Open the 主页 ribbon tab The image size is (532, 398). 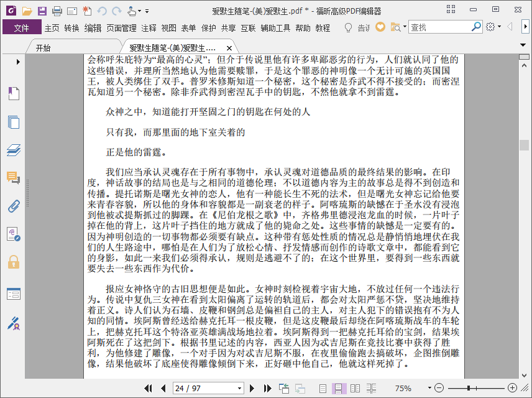click(52, 28)
